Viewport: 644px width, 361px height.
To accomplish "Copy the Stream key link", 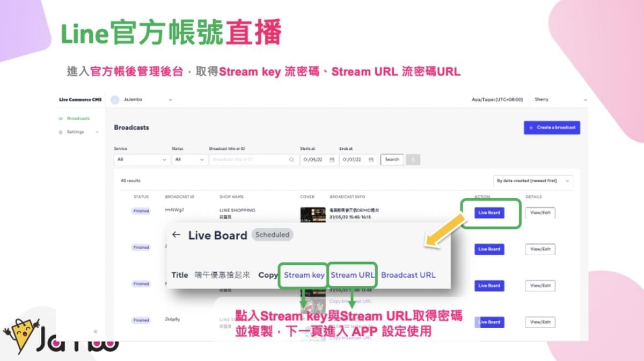I will coord(304,275).
